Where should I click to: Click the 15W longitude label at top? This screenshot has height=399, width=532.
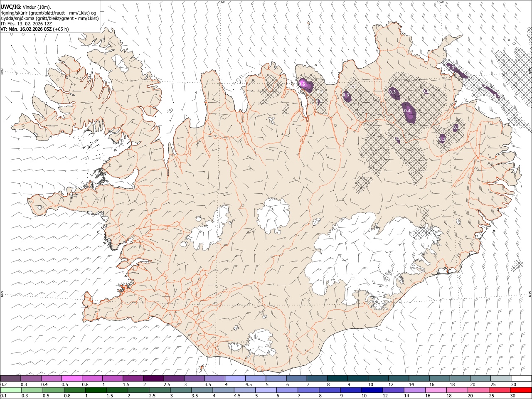point(440,2)
